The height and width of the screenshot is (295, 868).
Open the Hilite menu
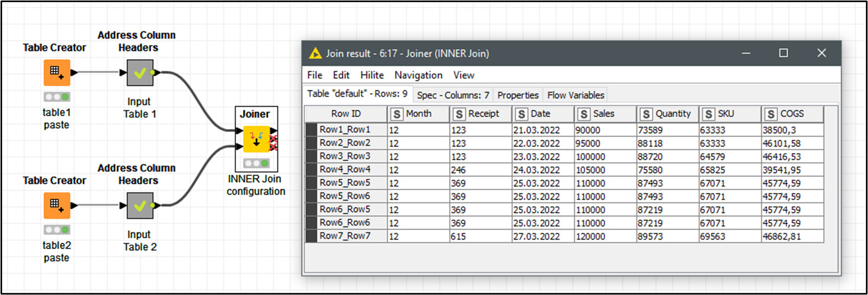pyautogui.click(x=372, y=75)
